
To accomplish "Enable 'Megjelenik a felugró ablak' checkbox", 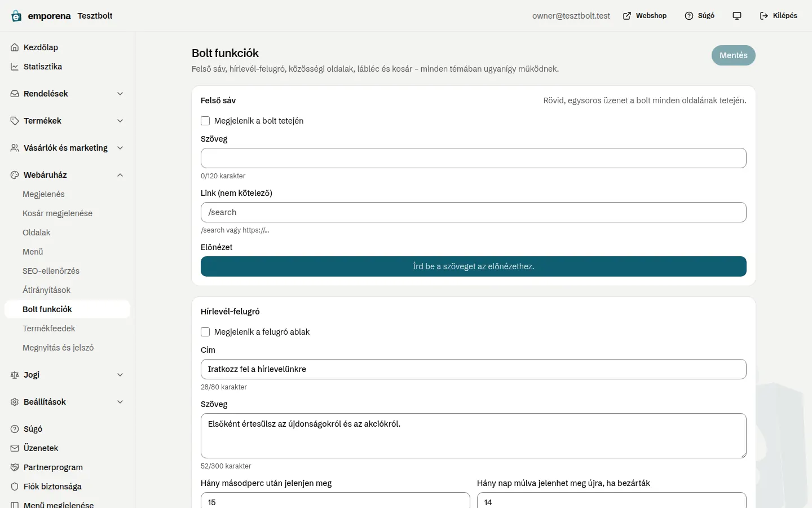I will pyautogui.click(x=205, y=332).
